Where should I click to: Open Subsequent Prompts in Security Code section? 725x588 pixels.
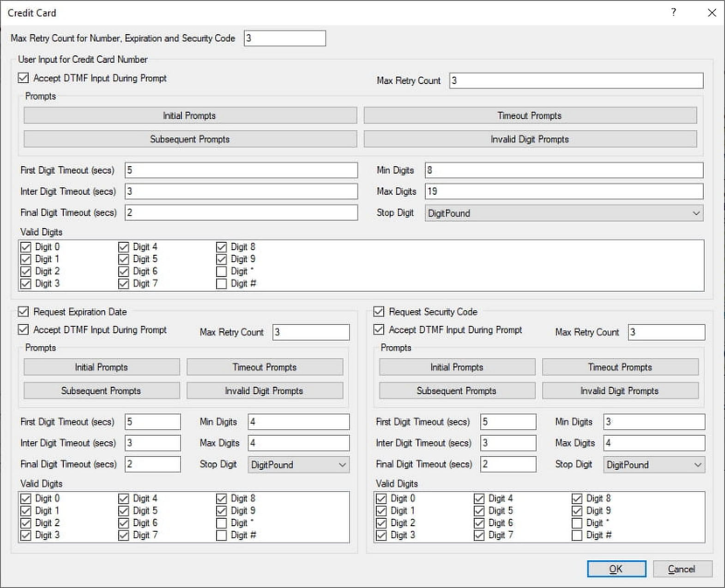[x=457, y=390]
